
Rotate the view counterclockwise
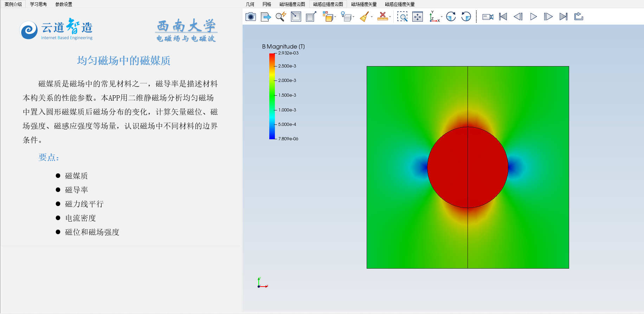pos(466,17)
